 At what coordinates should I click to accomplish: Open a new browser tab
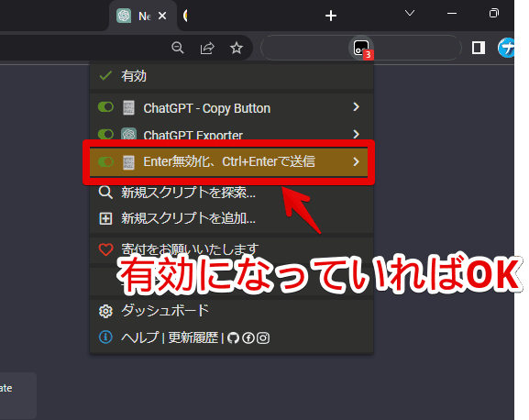[x=331, y=16]
